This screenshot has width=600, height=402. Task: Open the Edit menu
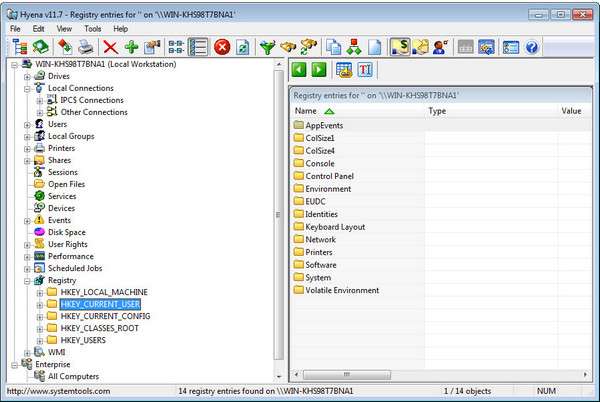coord(38,29)
